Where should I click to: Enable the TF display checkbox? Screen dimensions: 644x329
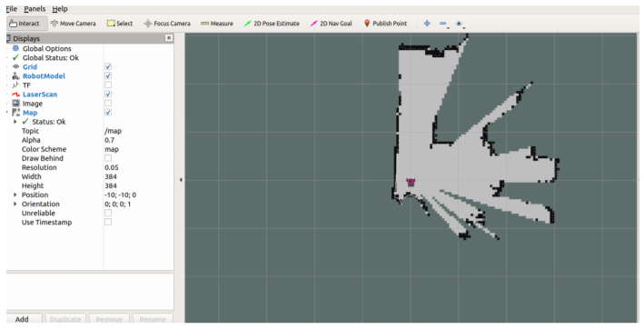pyautogui.click(x=108, y=85)
